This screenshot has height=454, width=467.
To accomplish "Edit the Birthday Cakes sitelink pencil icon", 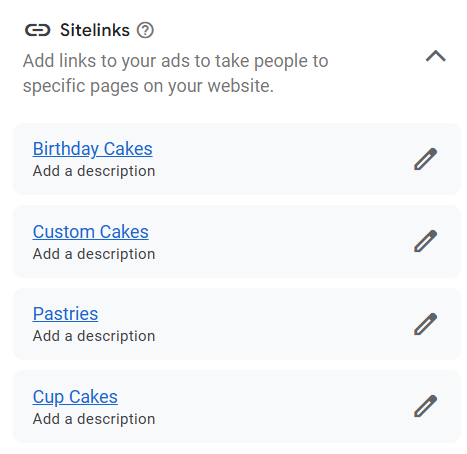I will click(x=425, y=159).
